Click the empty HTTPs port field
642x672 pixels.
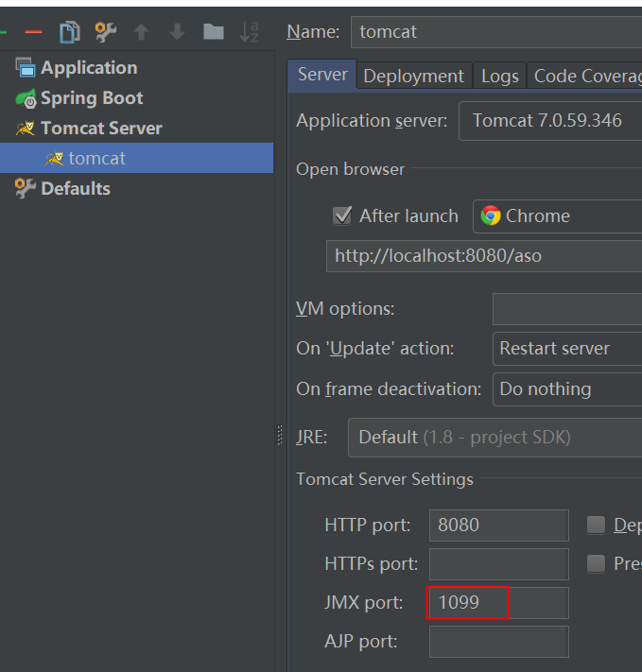(x=499, y=564)
